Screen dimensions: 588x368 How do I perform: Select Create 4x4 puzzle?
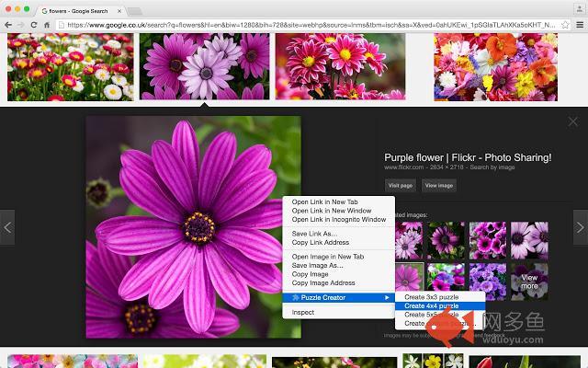pyautogui.click(x=440, y=305)
